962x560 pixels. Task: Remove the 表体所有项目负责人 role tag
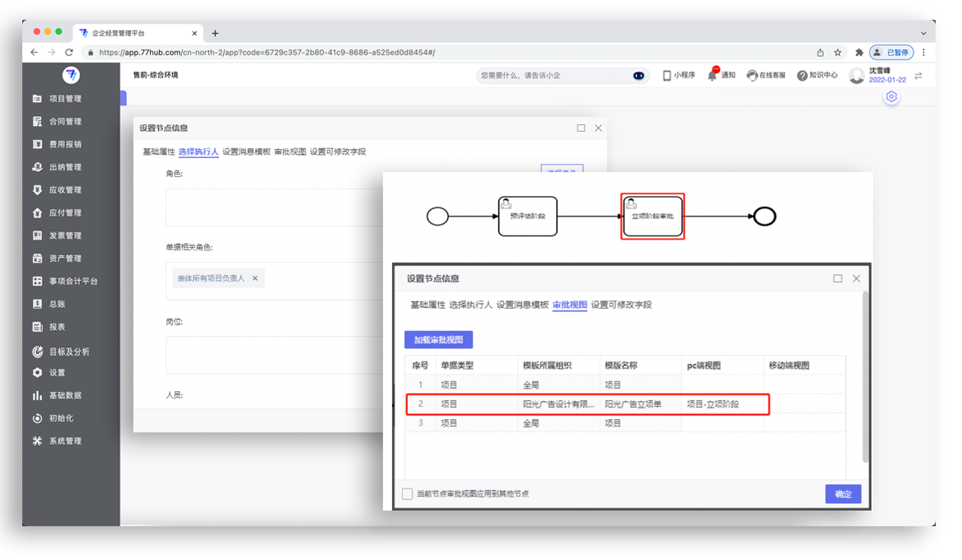[x=255, y=278]
